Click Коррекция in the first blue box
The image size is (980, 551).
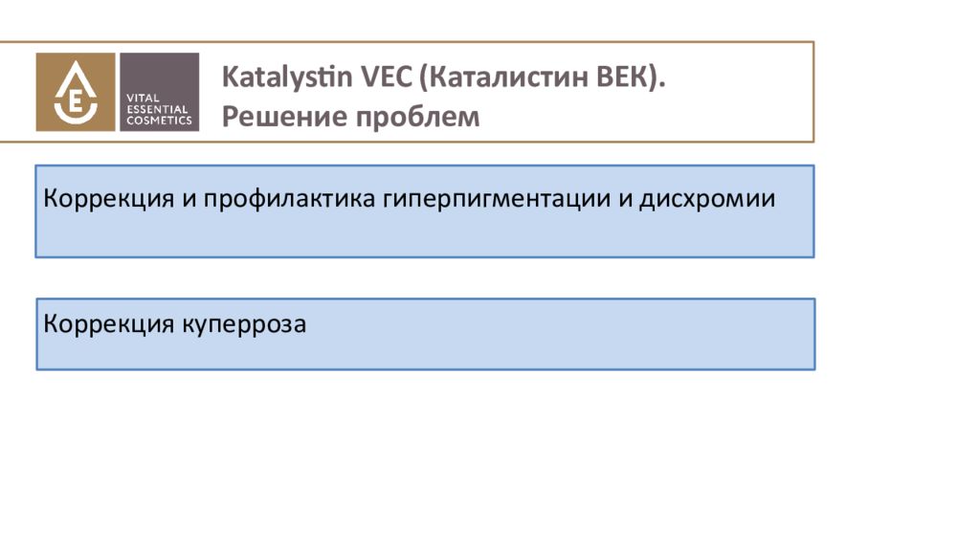point(109,199)
